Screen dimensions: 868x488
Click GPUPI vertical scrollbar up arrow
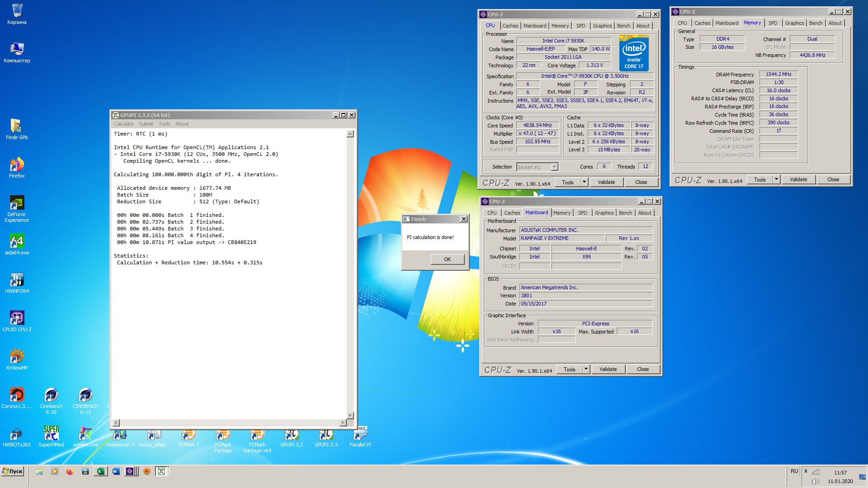pos(350,134)
